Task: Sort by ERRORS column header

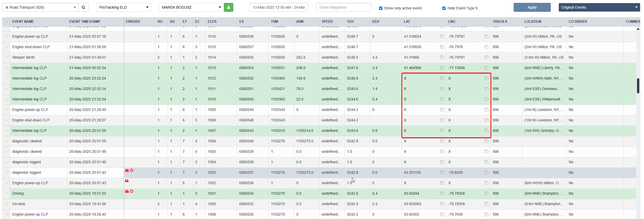Action: (x=133, y=21)
